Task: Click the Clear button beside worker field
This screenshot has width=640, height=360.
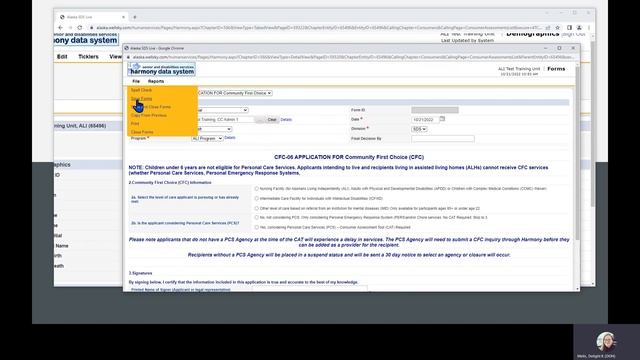Action: pos(272,120)
